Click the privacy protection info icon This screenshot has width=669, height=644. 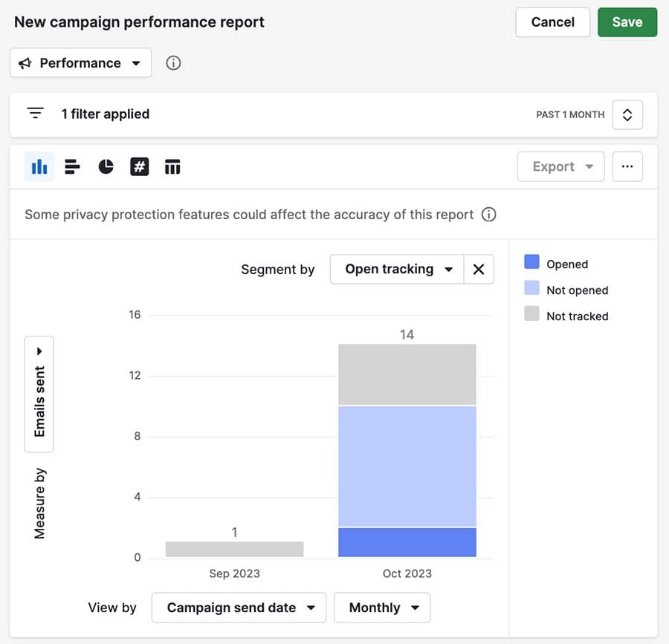coord(489,214)
